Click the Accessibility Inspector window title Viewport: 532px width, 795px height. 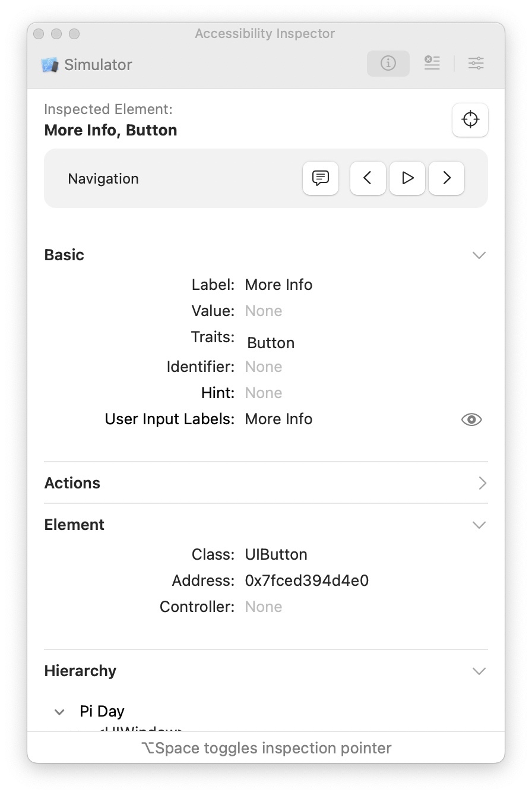(265, 34)
